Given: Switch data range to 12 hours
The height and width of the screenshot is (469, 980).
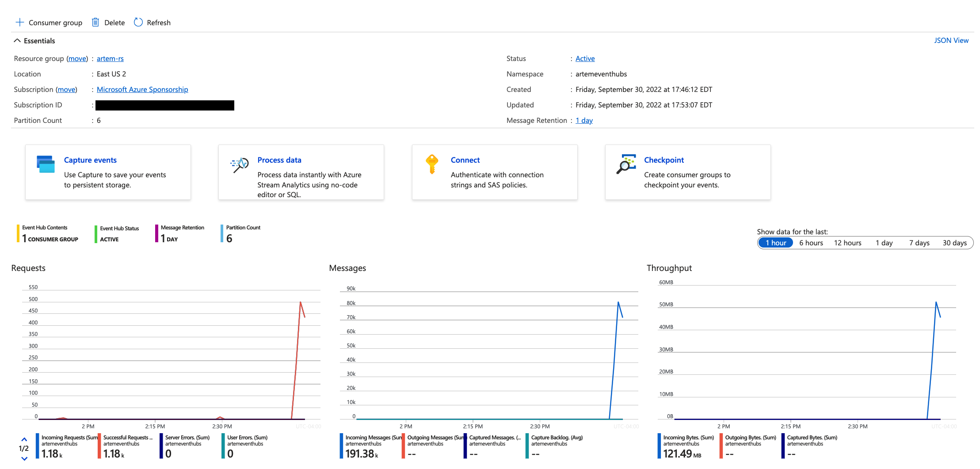Looking at the screenshot, I should pyautogui.click(x=847, y=243).
